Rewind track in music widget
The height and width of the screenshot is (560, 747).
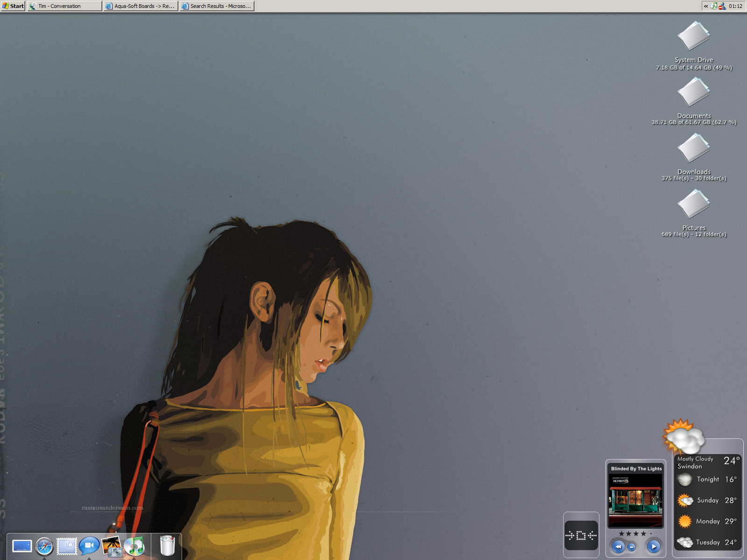(618, 546)
